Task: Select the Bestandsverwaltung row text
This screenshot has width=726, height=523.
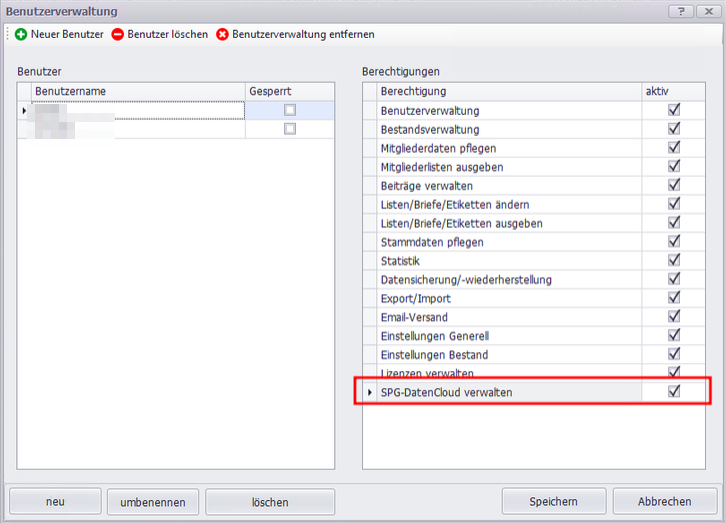Action: point(430,130)
